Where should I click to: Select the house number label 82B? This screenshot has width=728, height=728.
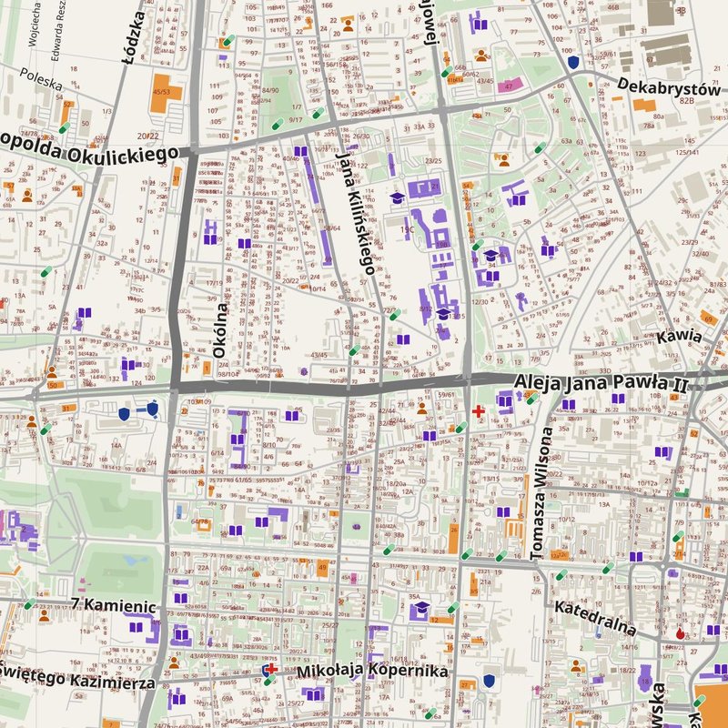pyautogui.click(x=686, y=101)
